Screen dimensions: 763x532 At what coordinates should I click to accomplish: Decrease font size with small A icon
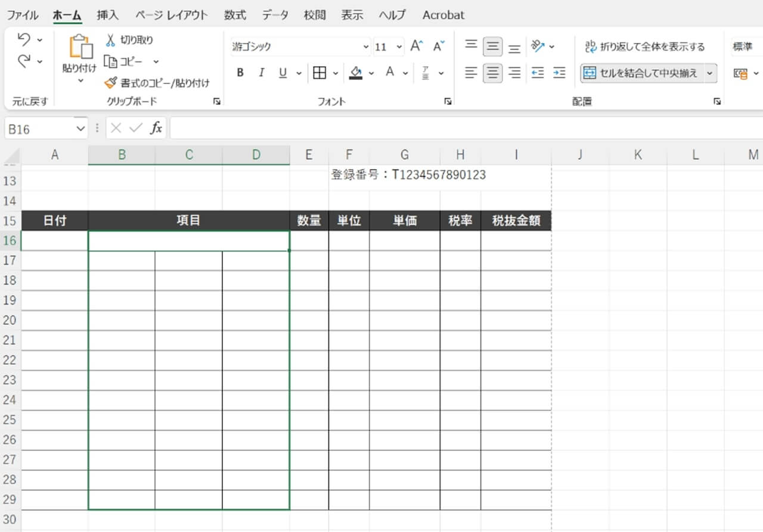pos(439,46)
